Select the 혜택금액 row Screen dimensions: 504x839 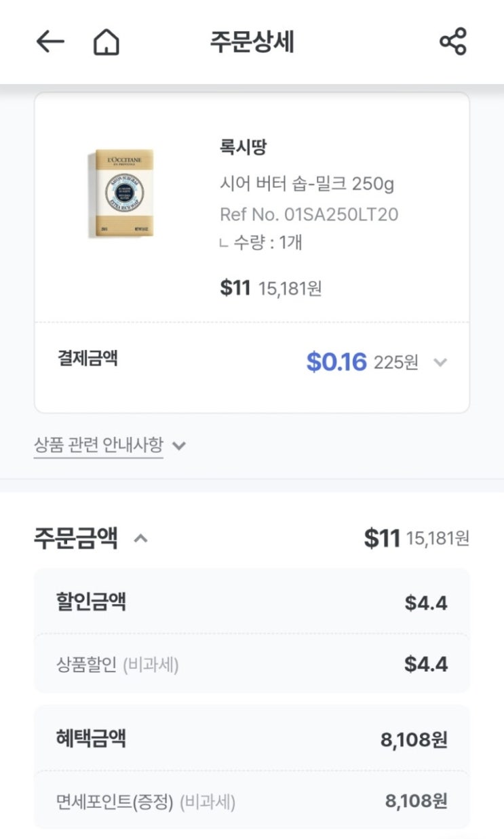click(252, 739)
